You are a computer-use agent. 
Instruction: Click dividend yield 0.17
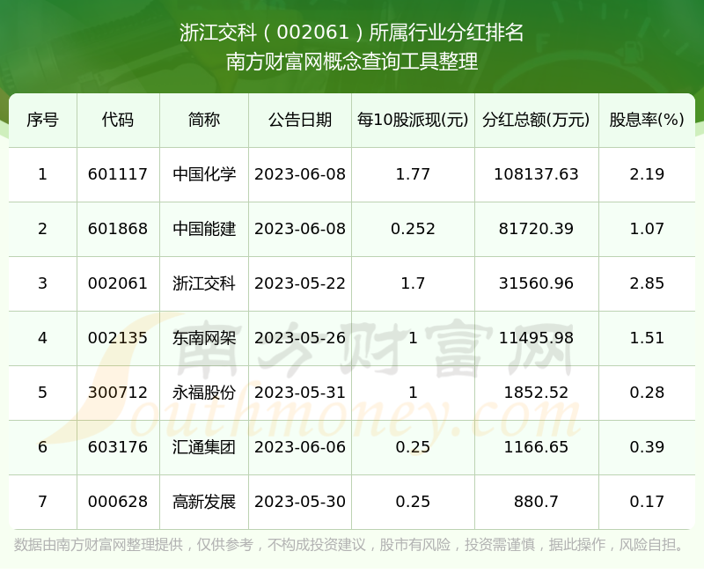[647, 502]
